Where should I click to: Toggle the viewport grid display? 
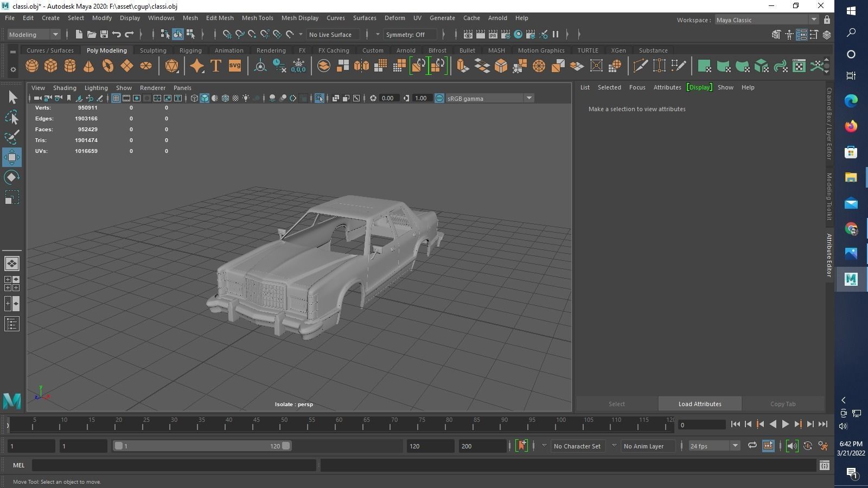tap(116, 98)
